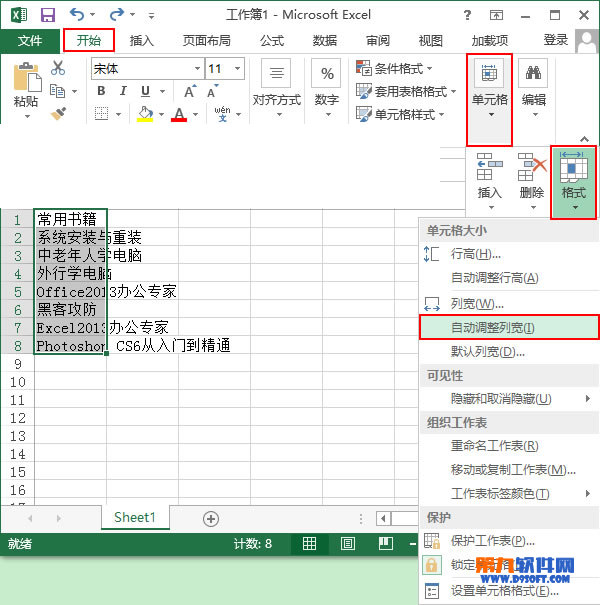The height and width of the screenshot is (605, 600).
Task: Open the Number percent group button
Action: [x=327, y=88]
